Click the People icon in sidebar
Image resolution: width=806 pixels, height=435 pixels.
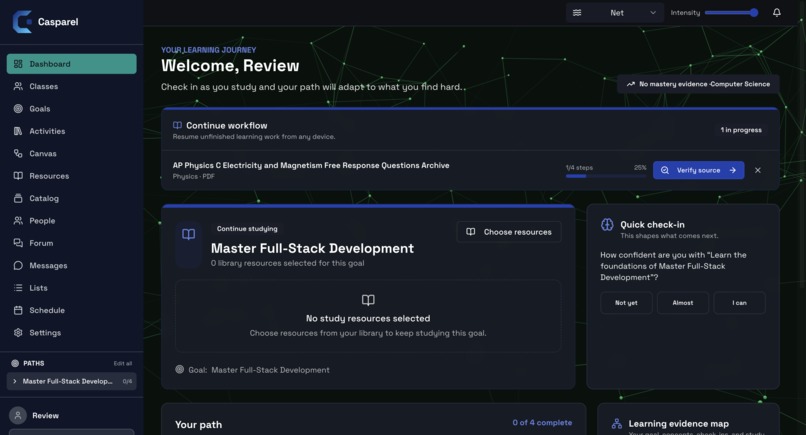[x=18, y=221]
